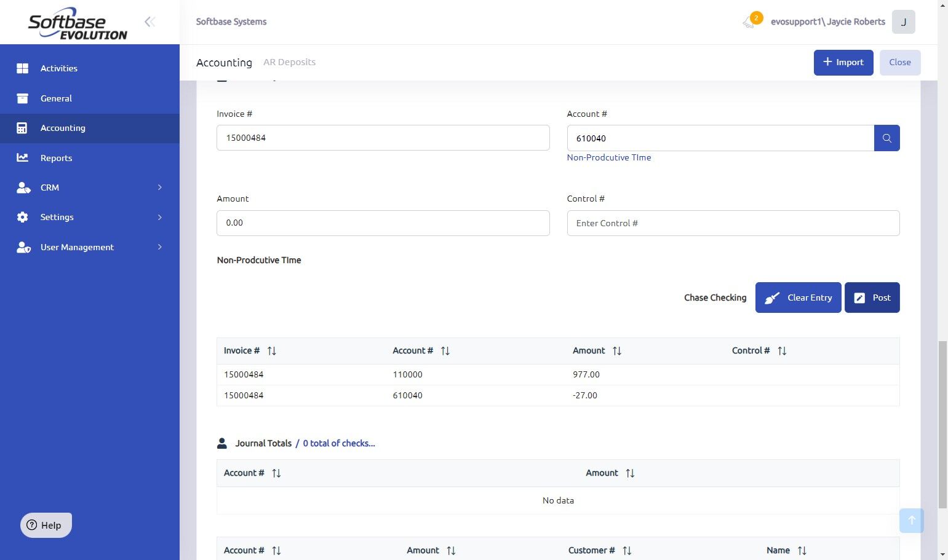Click the Account # search magnifier icon
Screen dimensions: 948x560
[x=886, y=138]
